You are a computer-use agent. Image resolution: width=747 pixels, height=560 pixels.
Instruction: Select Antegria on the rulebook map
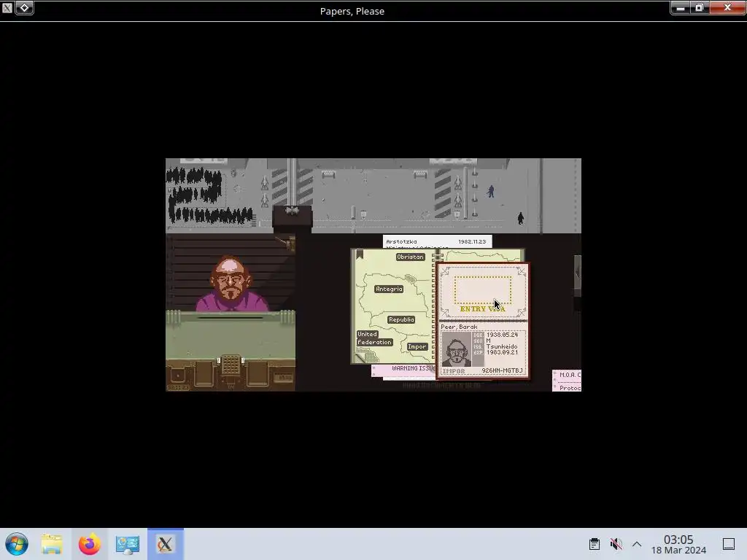389,289
